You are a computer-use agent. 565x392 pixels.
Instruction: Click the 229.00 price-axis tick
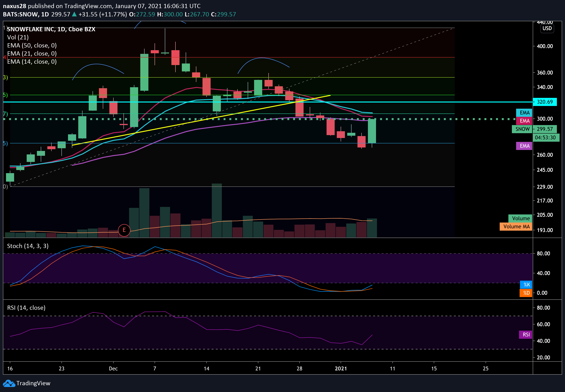(545, 187)
